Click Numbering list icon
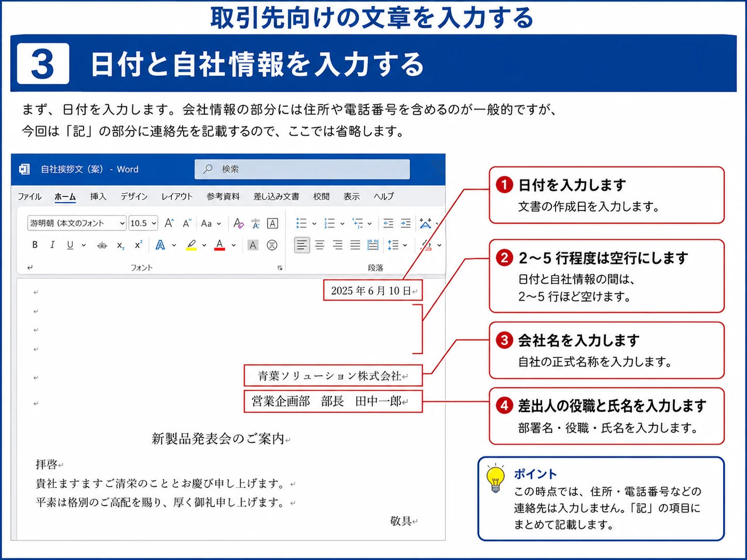This screenshot has width=747, height=560. coord(329,223)
